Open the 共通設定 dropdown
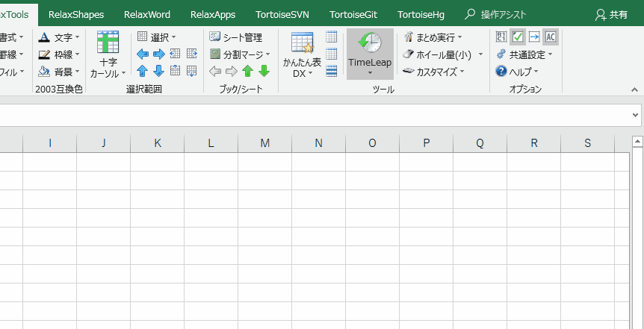This screenshot has height=329, width=644. point(524,54)
